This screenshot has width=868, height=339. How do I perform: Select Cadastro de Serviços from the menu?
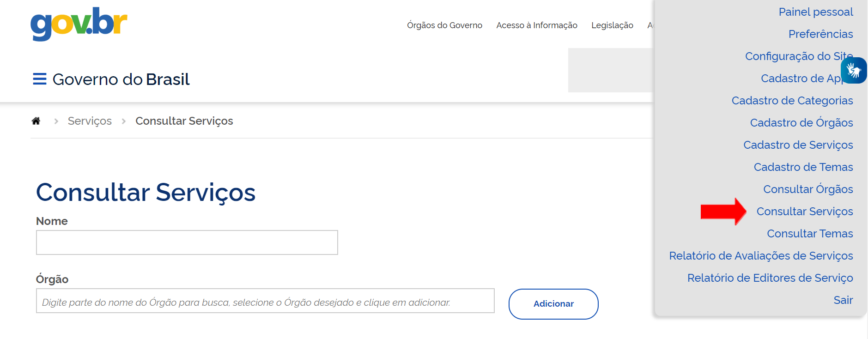point(798,145)
